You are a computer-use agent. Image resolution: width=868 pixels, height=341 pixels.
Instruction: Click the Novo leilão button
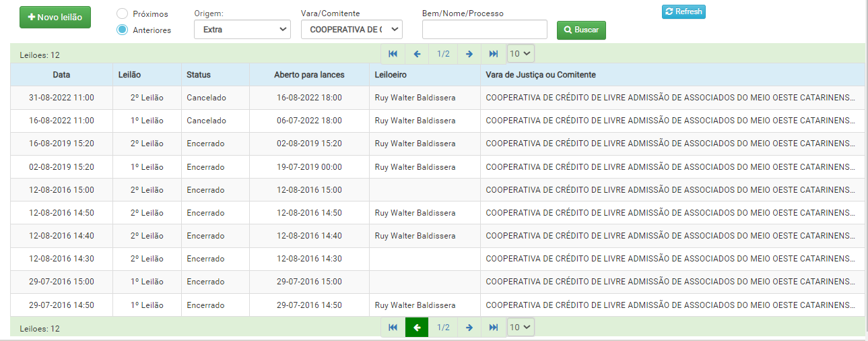55,18
